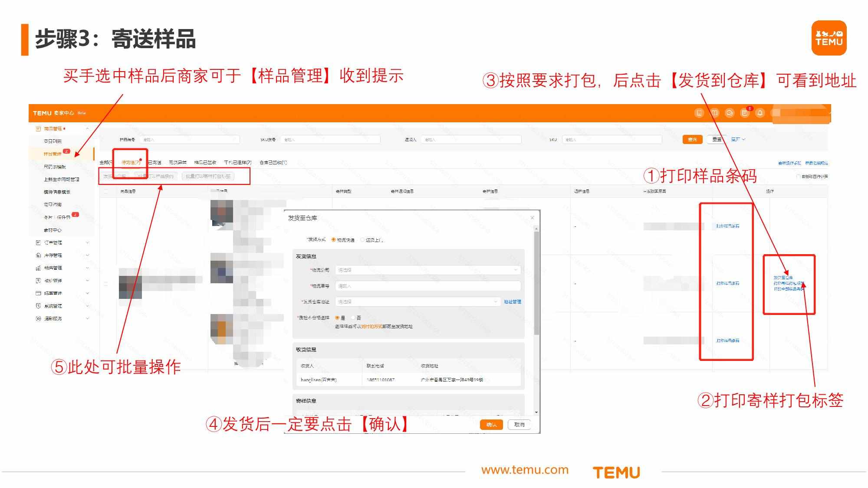
Task: Click 取消 button in the dialog
Action: pyautogui.click(x=519, y=425)
